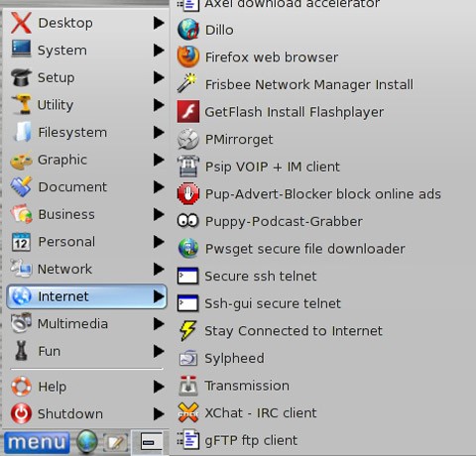Expand the Business submenu arrow
Viewport: 476px width, 456px height.
159,214
